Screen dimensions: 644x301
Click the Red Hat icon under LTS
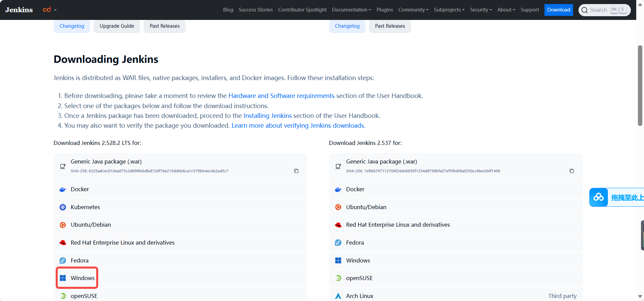click(63, 243)
